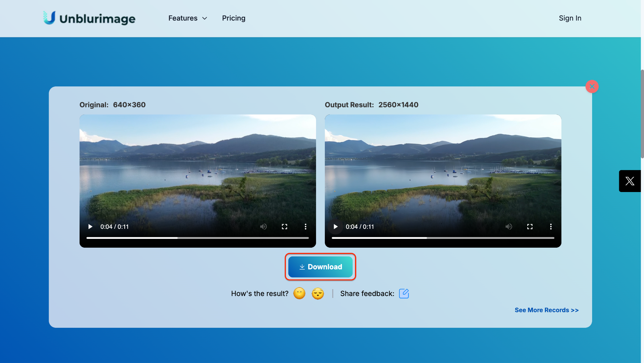Open the Pricing page
Image resolution: width=644 pixels, height=363 pixels.
point(233,18)
